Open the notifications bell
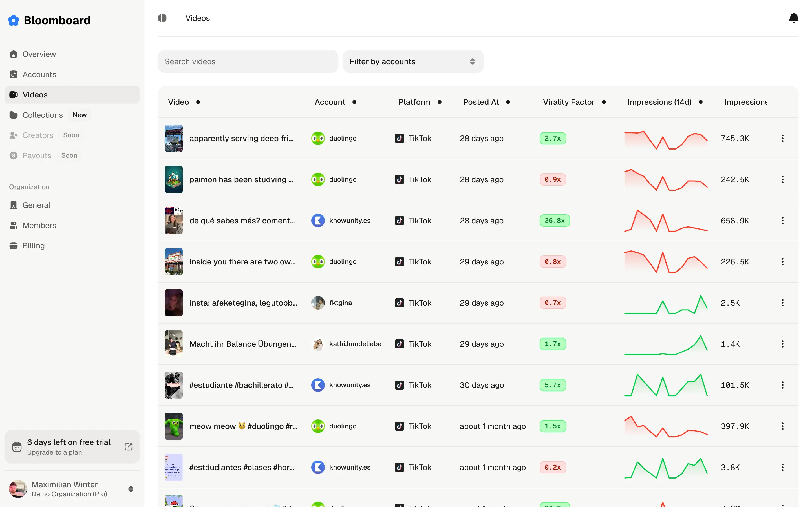This screenshot has height=507, width=812. [794, 18]
